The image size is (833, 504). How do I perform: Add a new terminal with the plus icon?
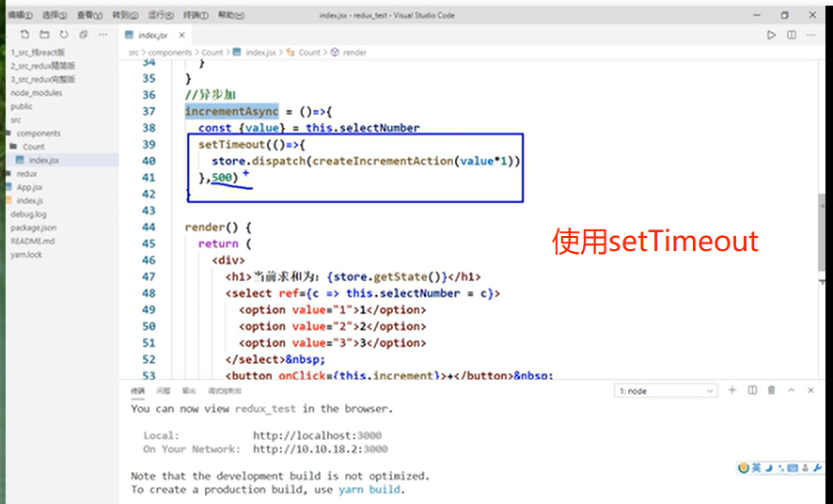(732, 390)
